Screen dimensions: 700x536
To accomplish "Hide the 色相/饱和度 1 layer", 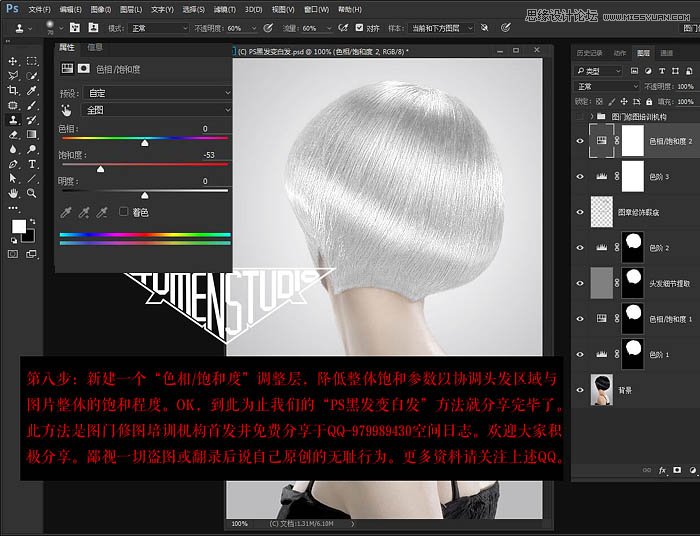I will point(580,319).
